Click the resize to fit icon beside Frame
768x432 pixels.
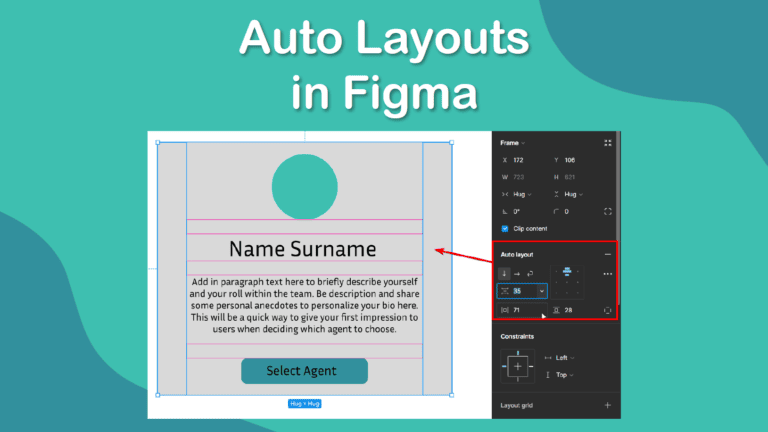(607, 143)
